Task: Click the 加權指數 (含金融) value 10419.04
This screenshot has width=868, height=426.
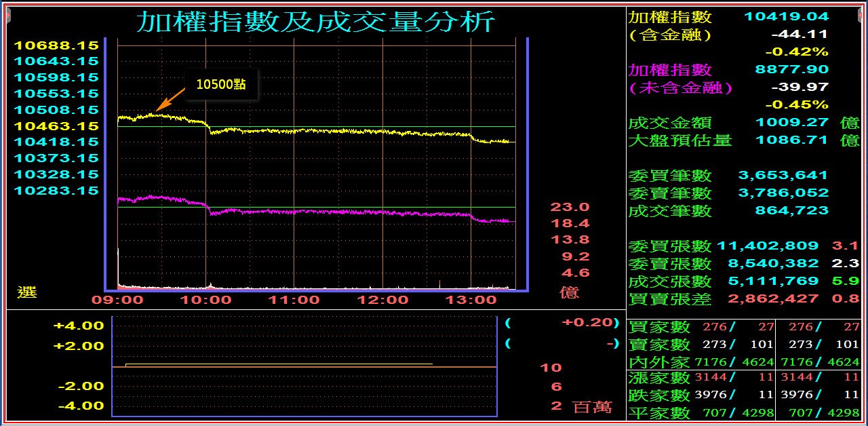Action: pyautogui.click(x=787, y=16)
